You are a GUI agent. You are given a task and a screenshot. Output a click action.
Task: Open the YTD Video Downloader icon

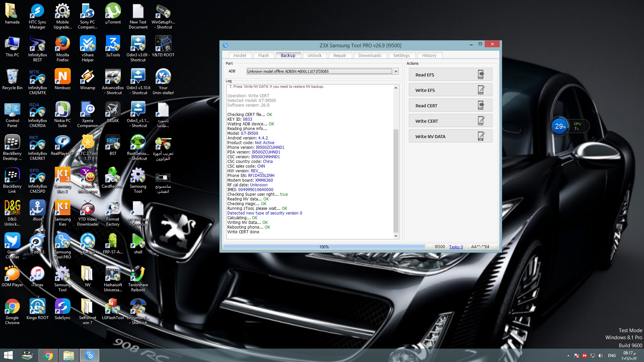pyautogui.click(x=88, y=213)
